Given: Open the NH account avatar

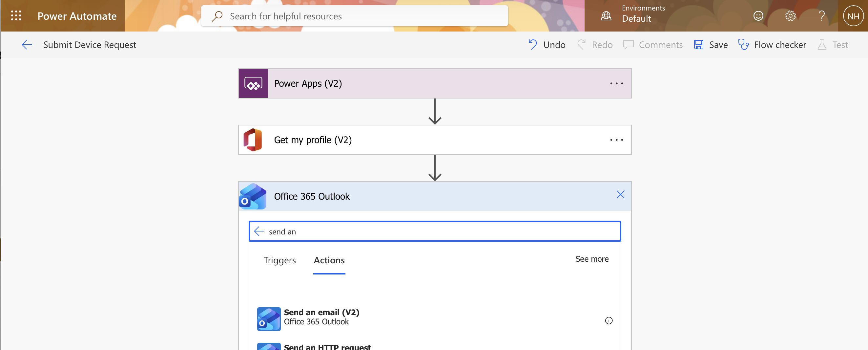Looking at the screenshot, I should click(x=853, y=16).
